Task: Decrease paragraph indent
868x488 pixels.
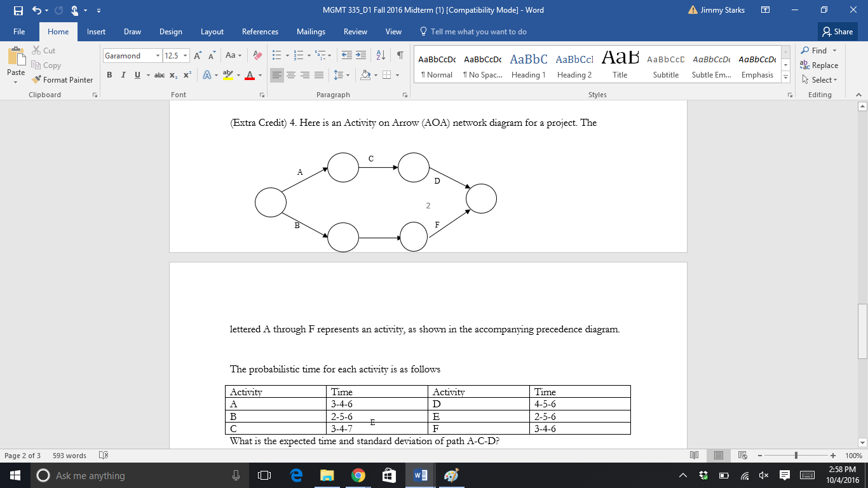Action: (347, 56)
